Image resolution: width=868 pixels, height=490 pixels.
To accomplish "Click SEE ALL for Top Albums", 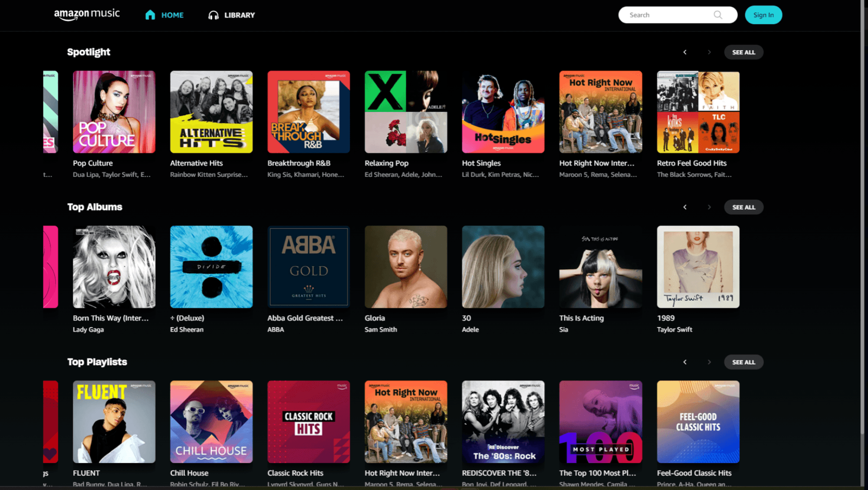I will point(743,207).
